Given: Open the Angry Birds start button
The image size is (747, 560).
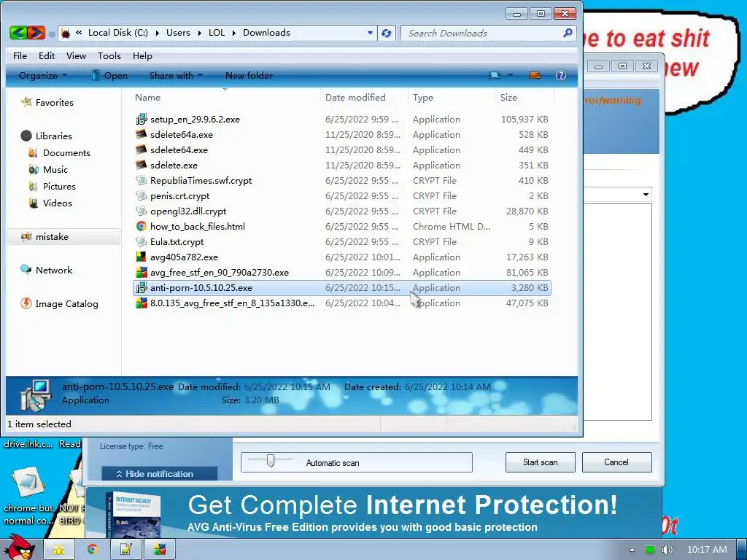Looking at the screenshot, I should pos(19,547).
